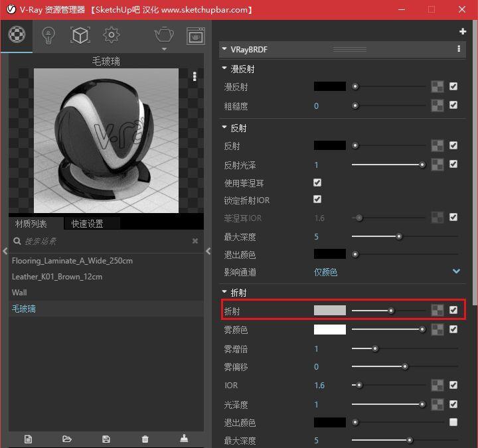Open preview options three-dot menu
This screenshot has width=478, height=448.
pos(195,76)
